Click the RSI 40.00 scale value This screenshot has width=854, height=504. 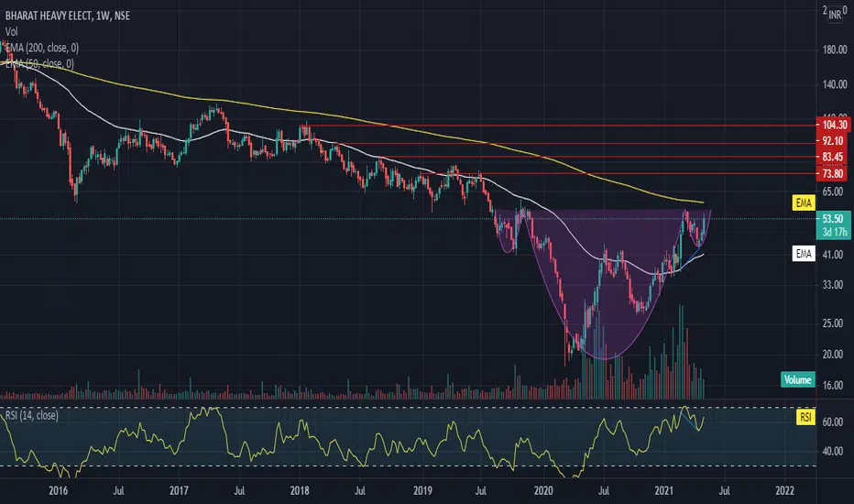point(833,452)
